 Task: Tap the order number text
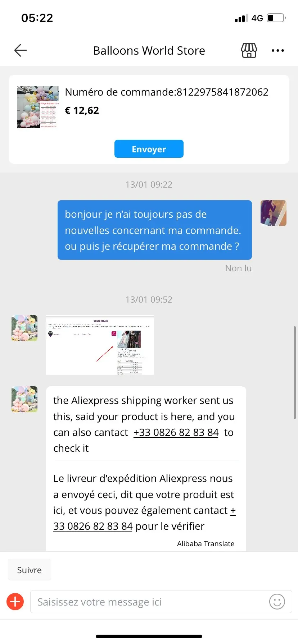click(167, 92)
